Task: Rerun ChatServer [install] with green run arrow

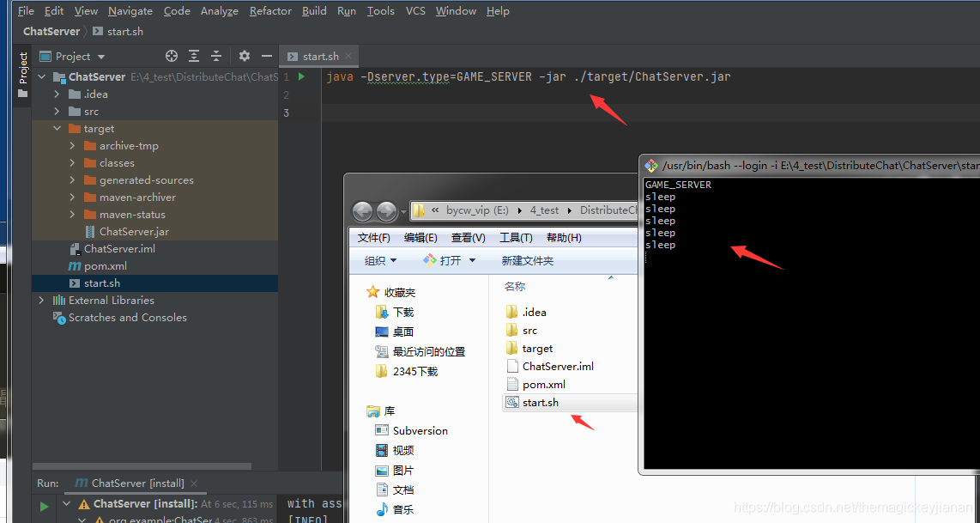Action: [43, 504]
